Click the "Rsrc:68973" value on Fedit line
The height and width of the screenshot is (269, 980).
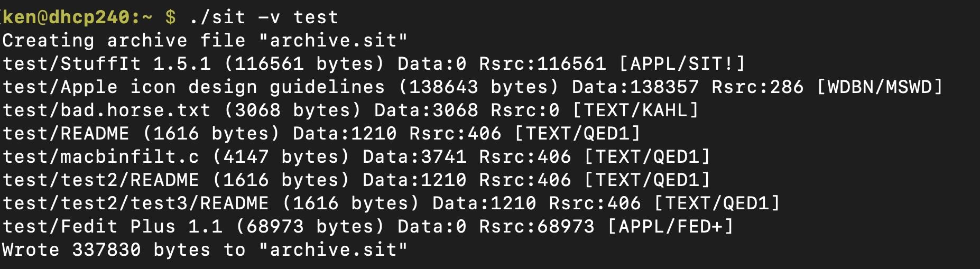[537, 227]
